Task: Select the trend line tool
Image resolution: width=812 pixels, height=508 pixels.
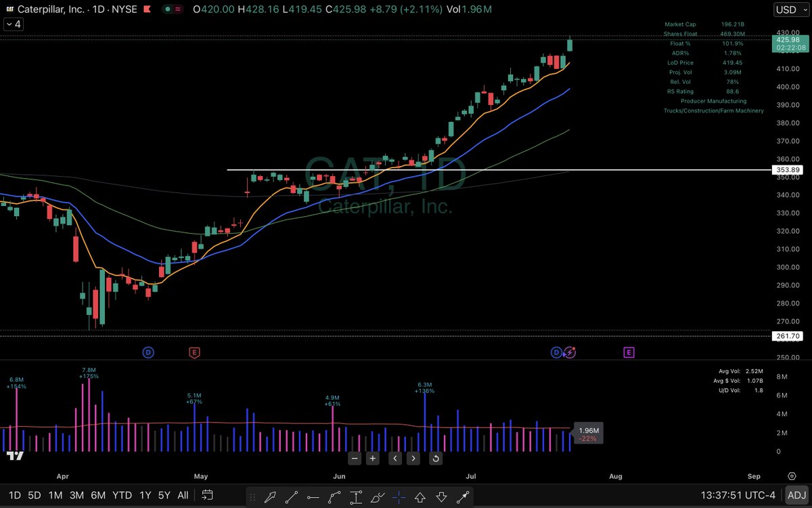Action: (x=292, y=496)
